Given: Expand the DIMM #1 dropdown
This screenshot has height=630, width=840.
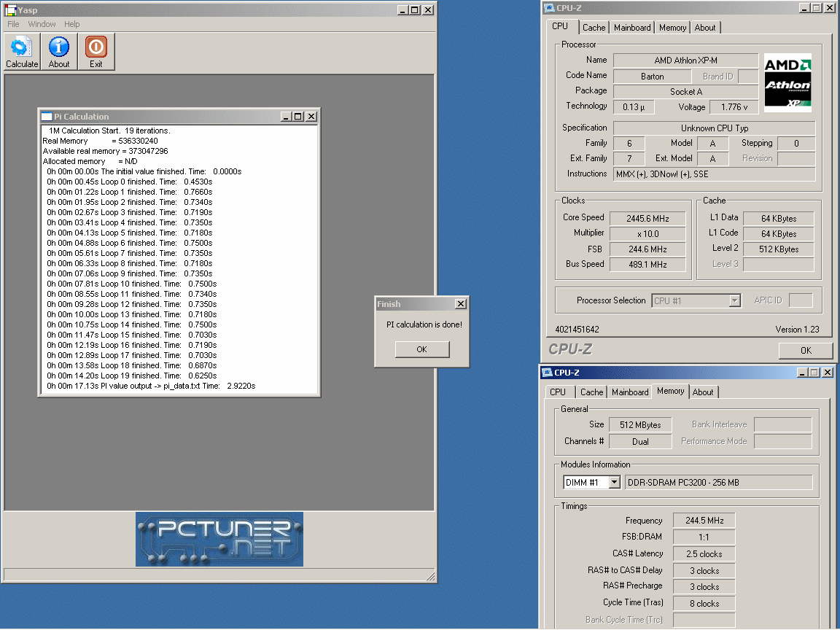Looking at the screenshot, I should [615, 482].
